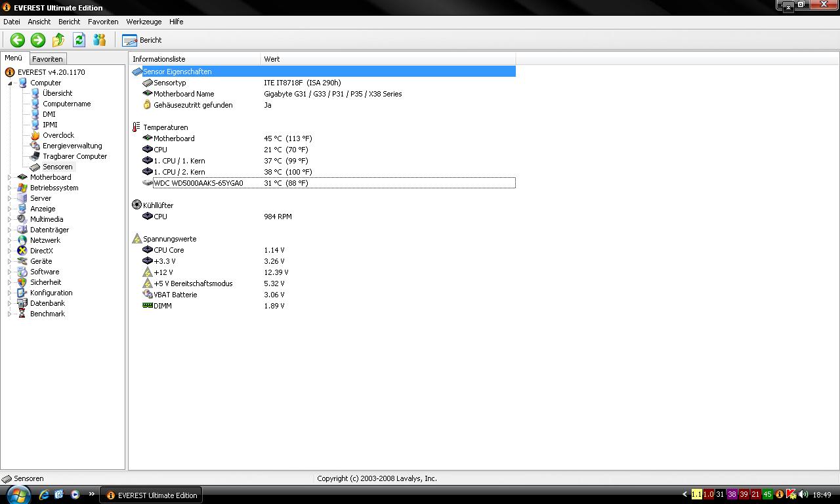Click the Overclock flame icon
Image resolution: width=840 pixels, height=504 pixels.
pos(35,135)
